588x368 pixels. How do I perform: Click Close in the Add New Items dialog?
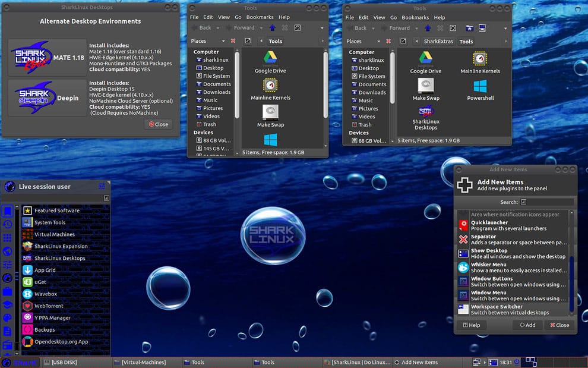point(559,325)
